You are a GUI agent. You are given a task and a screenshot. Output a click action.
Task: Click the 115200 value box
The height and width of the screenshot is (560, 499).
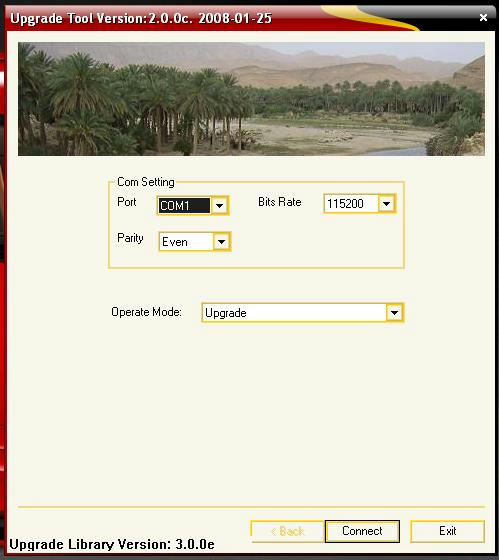[351, 204]
